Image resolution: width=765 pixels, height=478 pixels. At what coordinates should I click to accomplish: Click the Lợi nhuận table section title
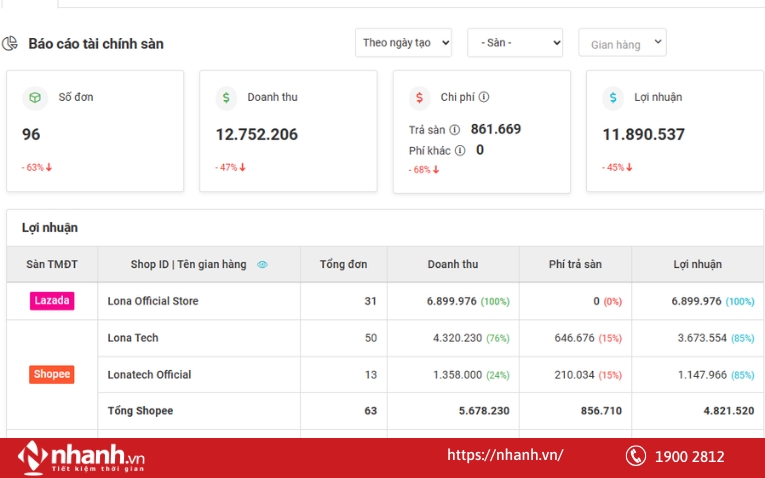click(50, 228)
